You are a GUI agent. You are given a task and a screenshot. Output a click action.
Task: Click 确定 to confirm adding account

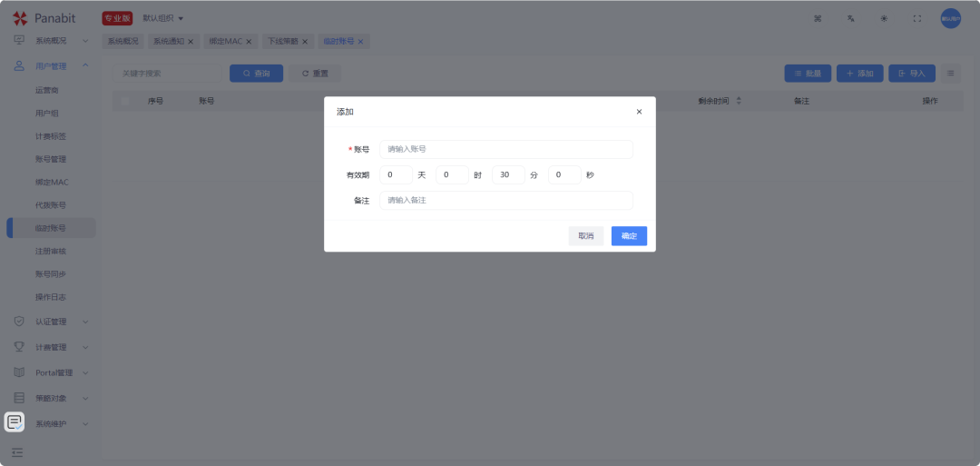[x=629, y=236]
